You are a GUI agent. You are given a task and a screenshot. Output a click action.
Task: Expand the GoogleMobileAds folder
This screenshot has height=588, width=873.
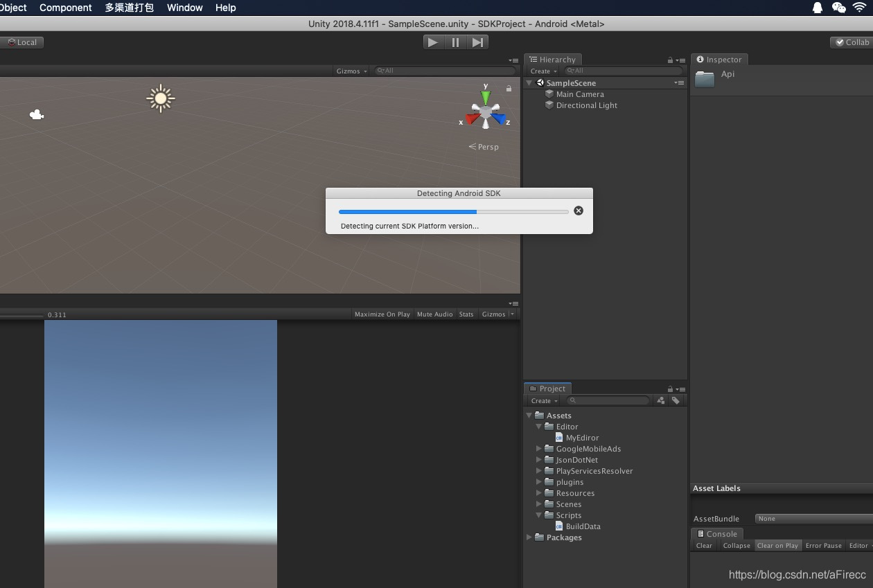click(539, 449)
